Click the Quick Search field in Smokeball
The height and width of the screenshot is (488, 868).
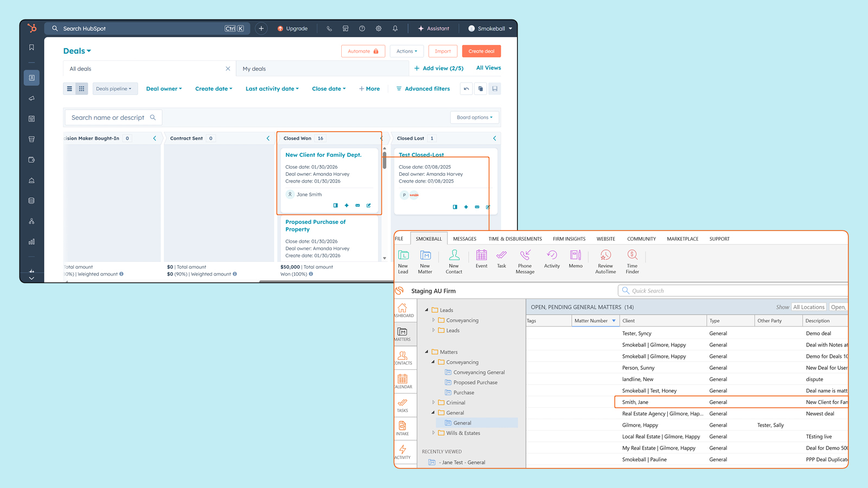pos(678,291)
